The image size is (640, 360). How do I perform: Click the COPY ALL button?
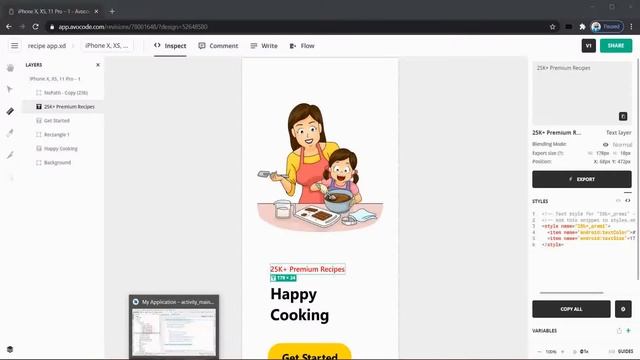coord(571,309)
